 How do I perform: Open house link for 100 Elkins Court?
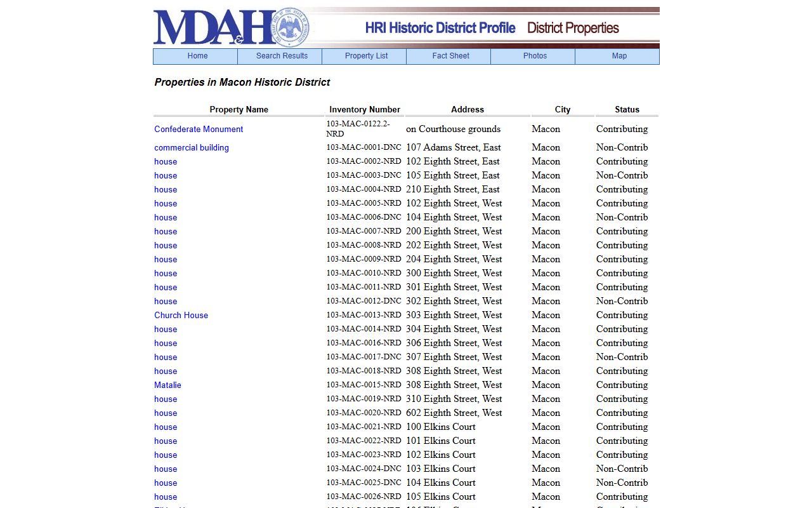click(166, 427)
